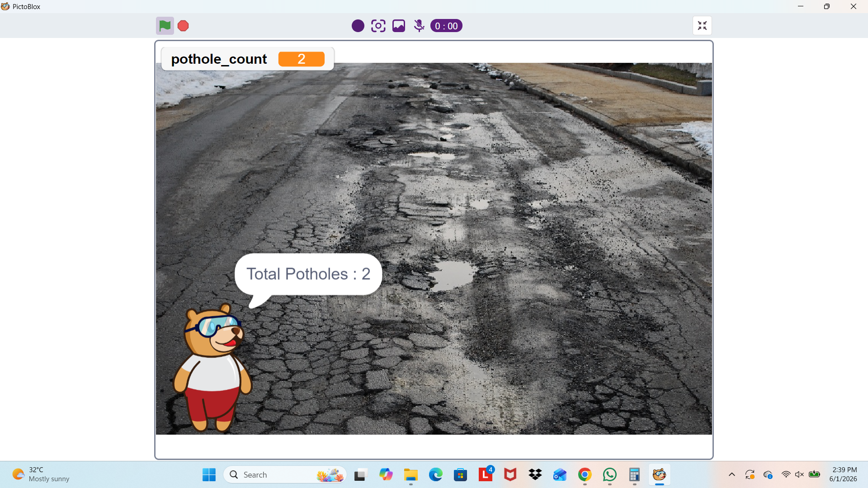Open McAfee from the taskbar
This screenshot has height=488, width=868.
[x=510, y=474]
